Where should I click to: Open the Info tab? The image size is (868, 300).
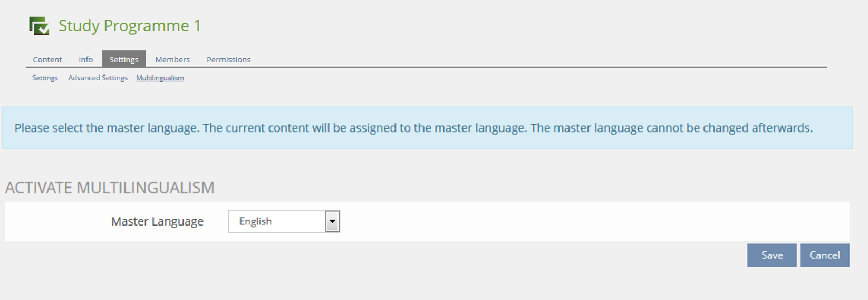pos(85,60)
